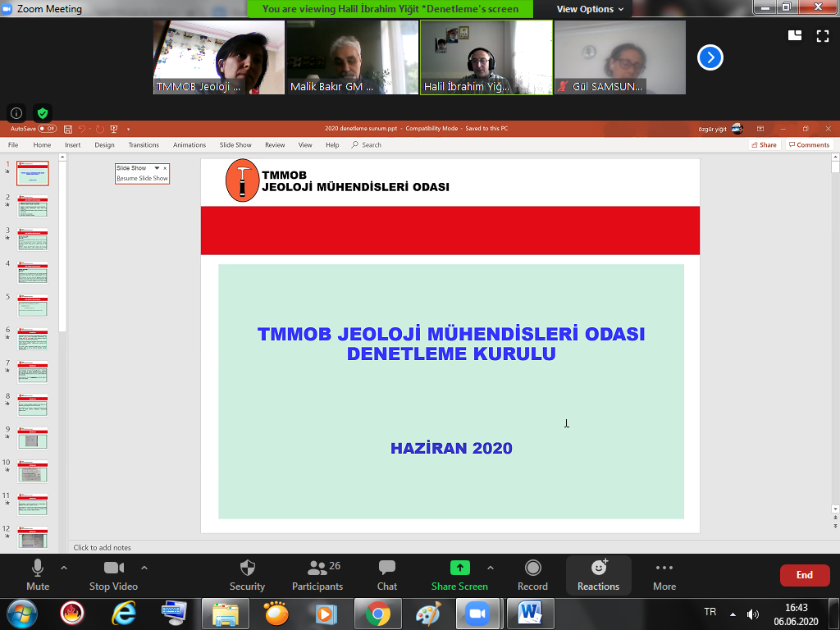Image resolution: width=840 pixels, height=630 pixels.
Task: Close the Slide Show floating toolbar
Action: [165, 168]
